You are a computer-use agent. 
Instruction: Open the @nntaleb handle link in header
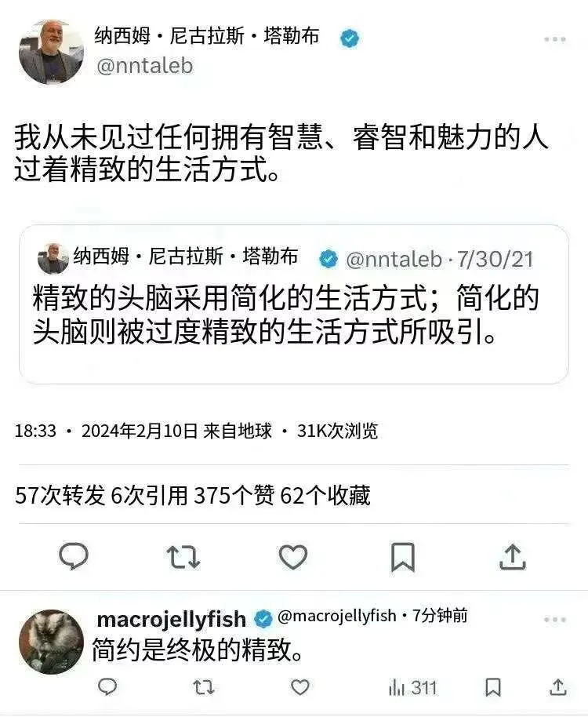[145, 66]
